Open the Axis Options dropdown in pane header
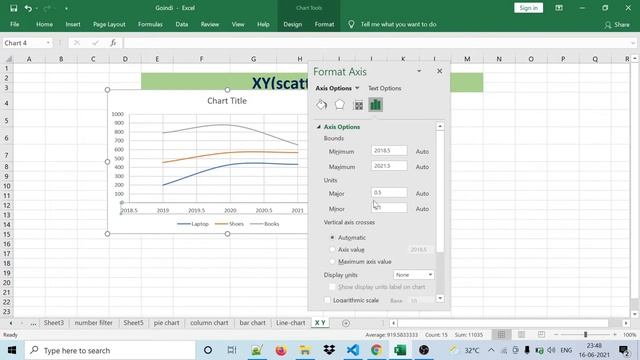640x360 pixels. tap(357, 88)
